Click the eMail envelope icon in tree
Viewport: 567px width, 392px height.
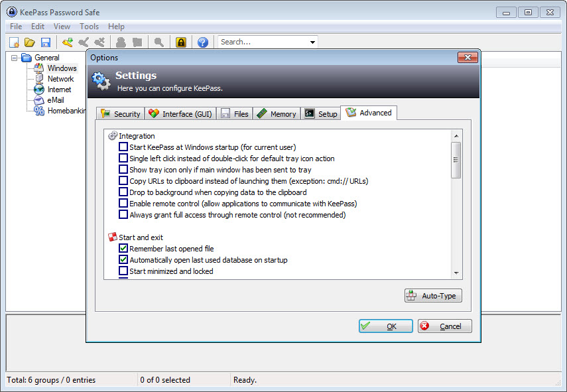click(x=38, y=100)
